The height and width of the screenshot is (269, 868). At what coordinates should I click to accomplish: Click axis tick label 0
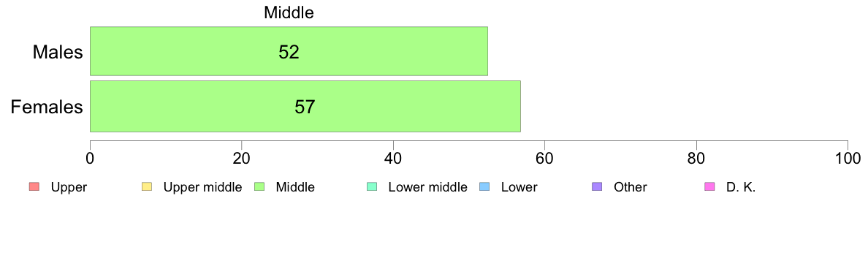pos(90,159)
